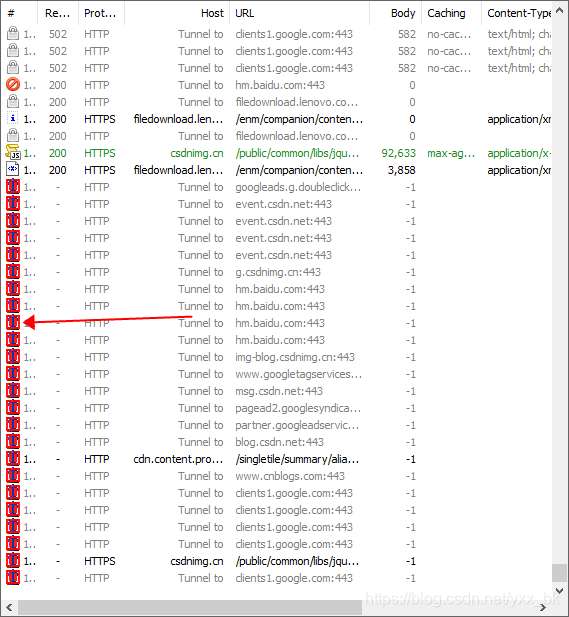Click the horizontal scrollbar left arrow

[9, 607]
